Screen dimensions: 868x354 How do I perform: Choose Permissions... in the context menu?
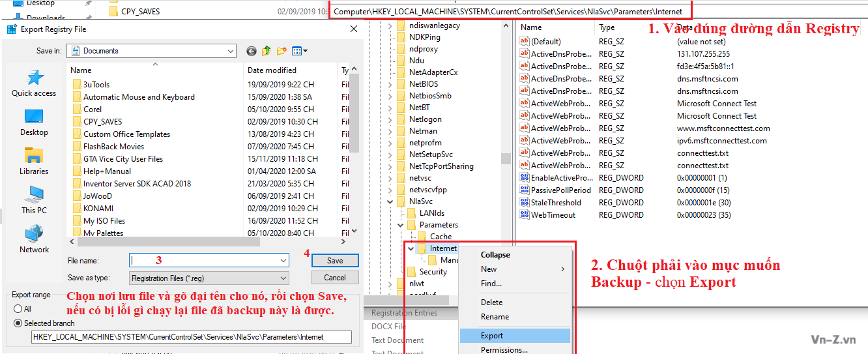point(515,350)
